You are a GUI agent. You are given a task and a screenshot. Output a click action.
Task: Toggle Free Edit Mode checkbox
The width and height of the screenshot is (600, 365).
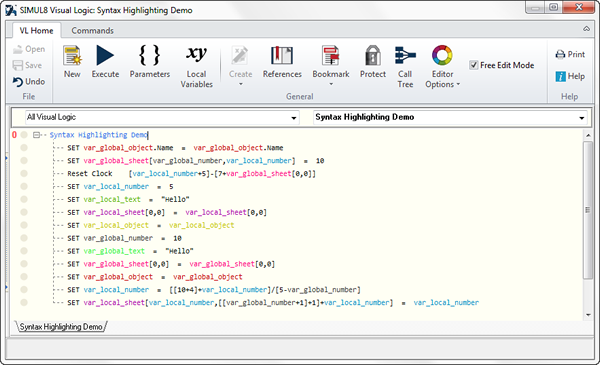tap(474, 65)
